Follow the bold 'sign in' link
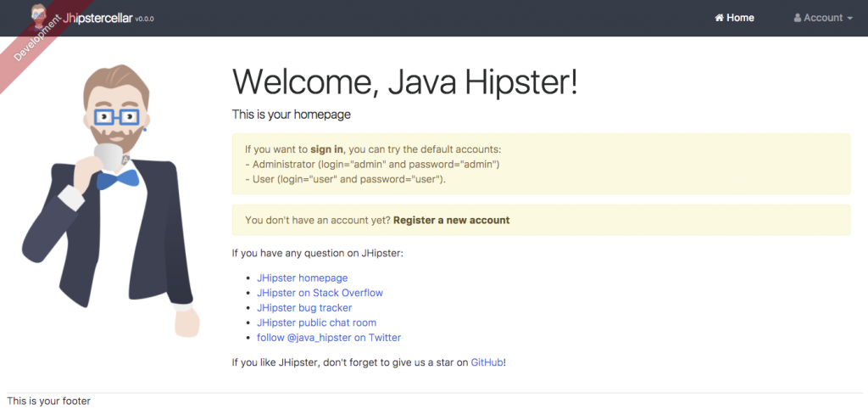Viewport: 868px width, 415px height. click(326, 149)
